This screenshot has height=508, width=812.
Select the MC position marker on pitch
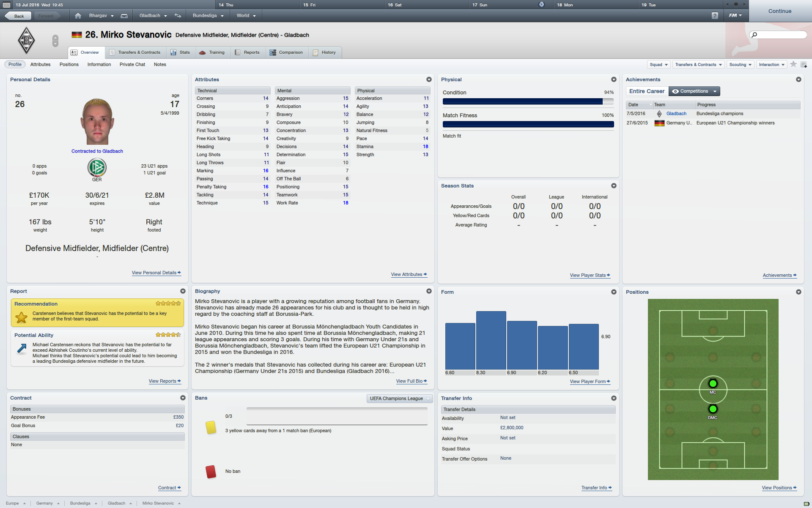713,384
